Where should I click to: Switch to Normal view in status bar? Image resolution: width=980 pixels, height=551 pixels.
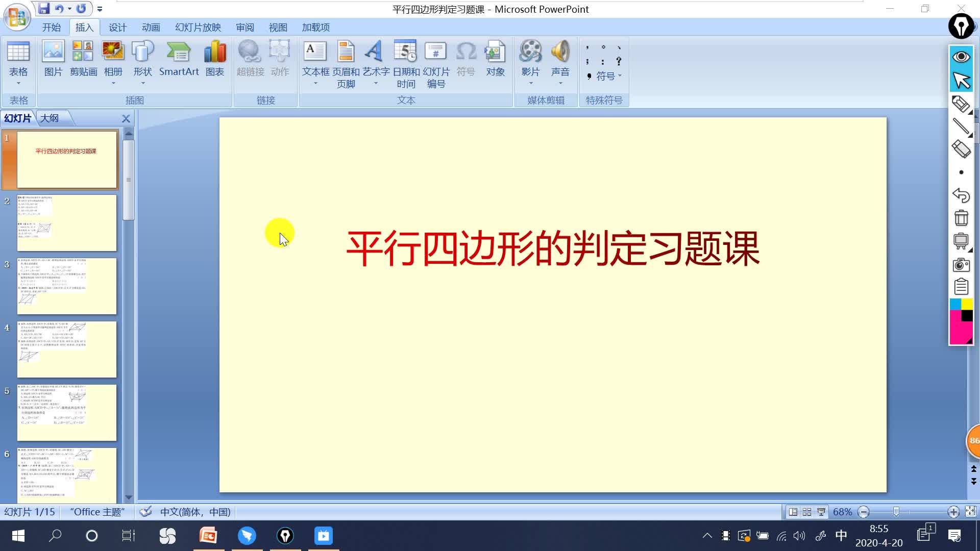(x=793, y=512)
